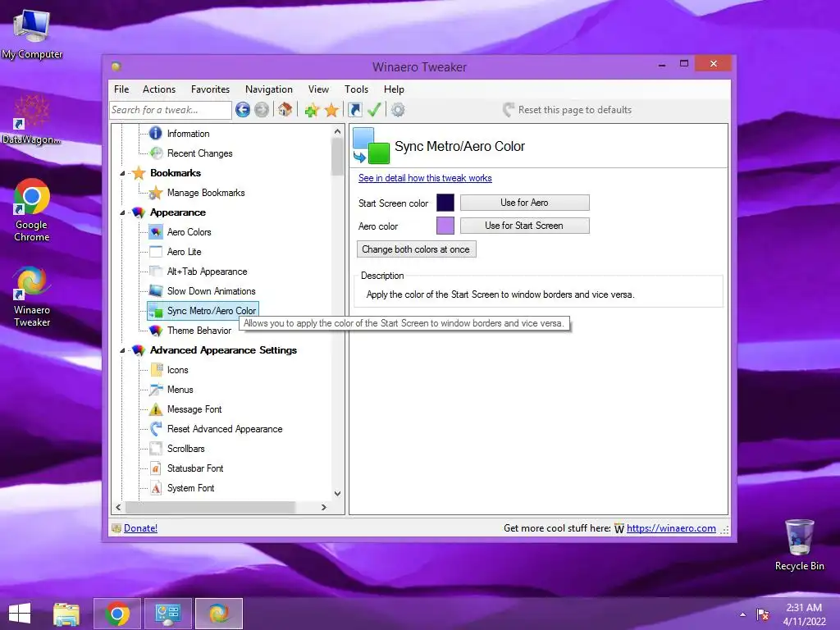
Task: Open settings via the gear toolbar icon
Action: (398, 110)
